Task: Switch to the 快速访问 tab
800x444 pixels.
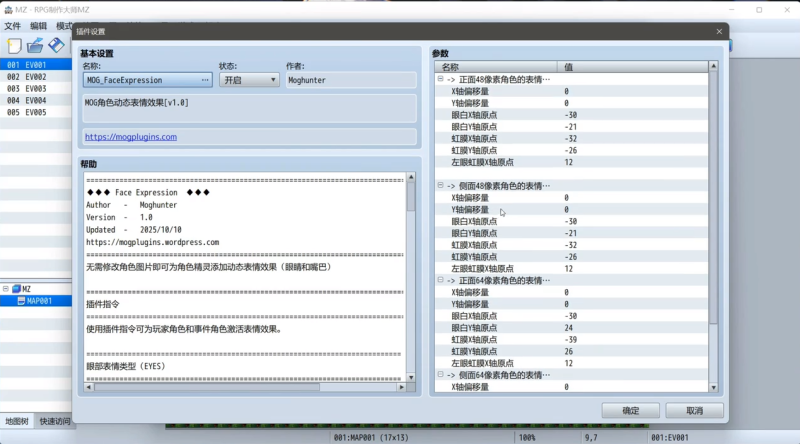Action: point(55,421)
